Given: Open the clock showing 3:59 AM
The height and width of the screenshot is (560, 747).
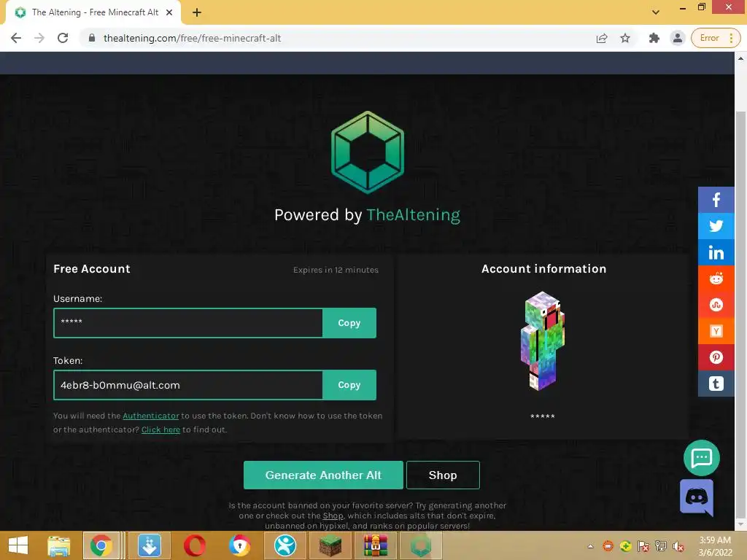Looking at the screenshot, I should 715,546.
